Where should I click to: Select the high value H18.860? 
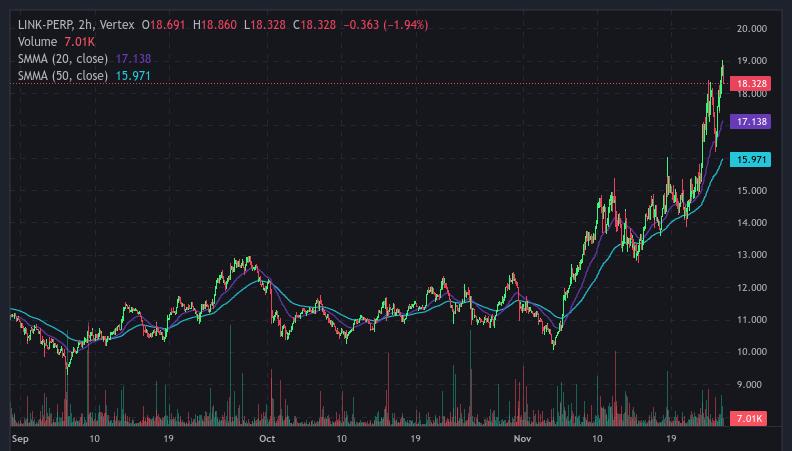click(215, 25)
